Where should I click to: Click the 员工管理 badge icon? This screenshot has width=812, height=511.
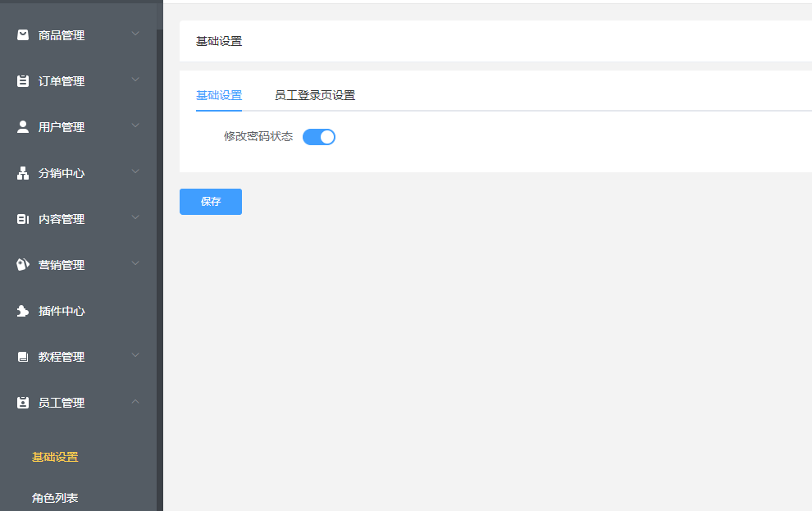pyautogui.click(x=23, y=402)
